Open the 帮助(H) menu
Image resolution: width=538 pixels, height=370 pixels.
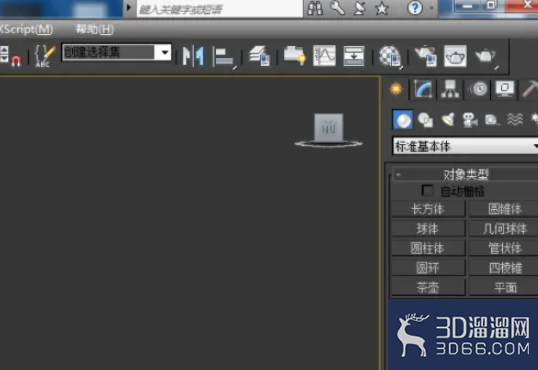click(95, 29)
